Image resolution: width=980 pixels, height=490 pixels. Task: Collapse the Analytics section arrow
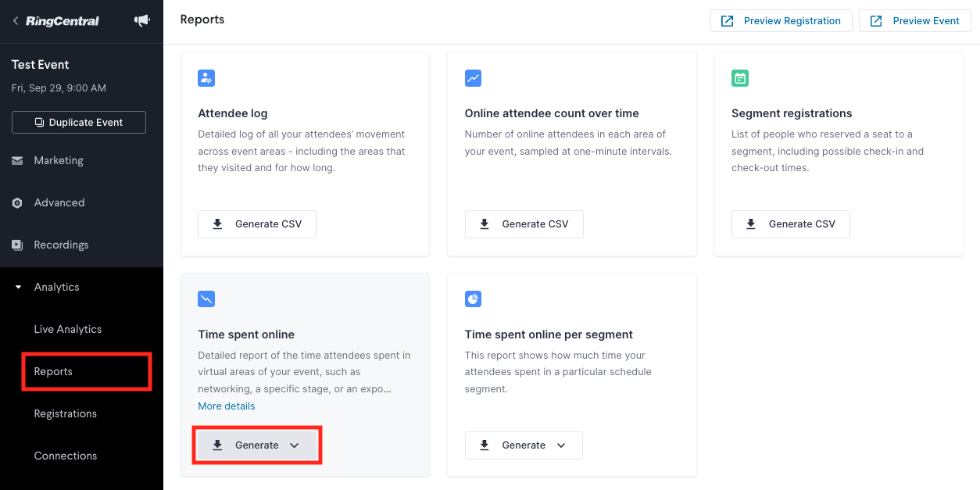pos(18,288)
